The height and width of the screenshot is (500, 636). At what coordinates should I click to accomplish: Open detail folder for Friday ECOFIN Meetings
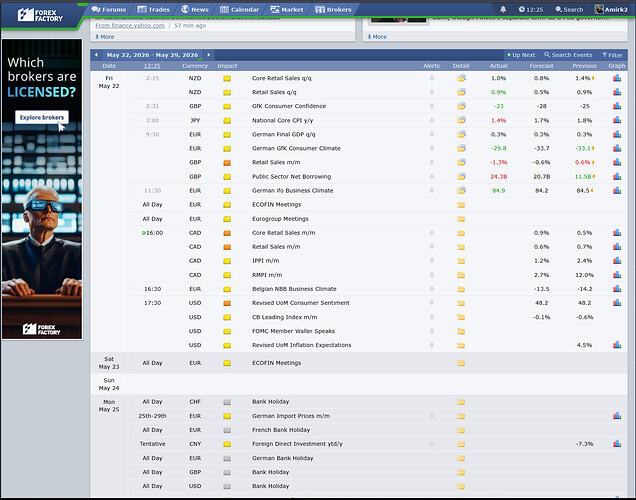(461, 205)
